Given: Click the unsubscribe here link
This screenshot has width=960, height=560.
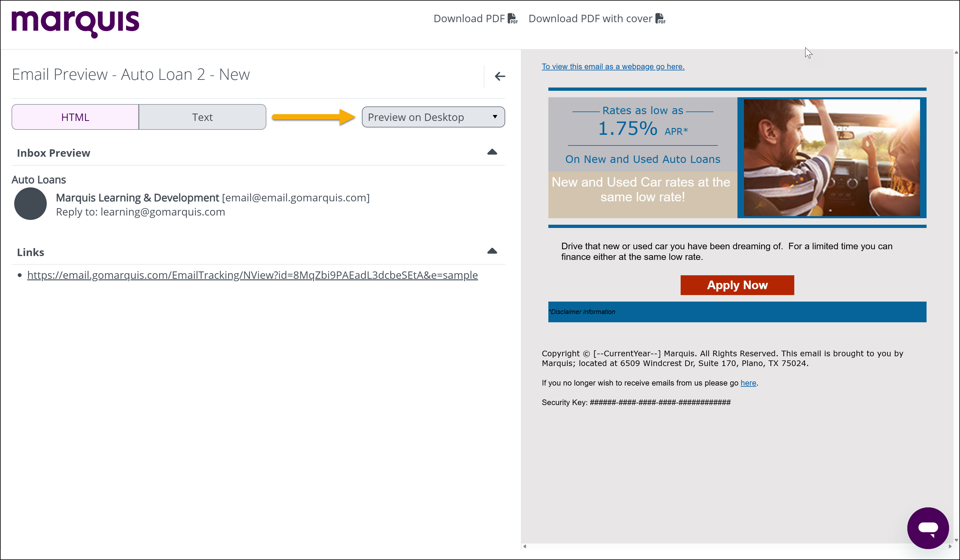Looking at the screenshot, I should (x=748, y=383).
